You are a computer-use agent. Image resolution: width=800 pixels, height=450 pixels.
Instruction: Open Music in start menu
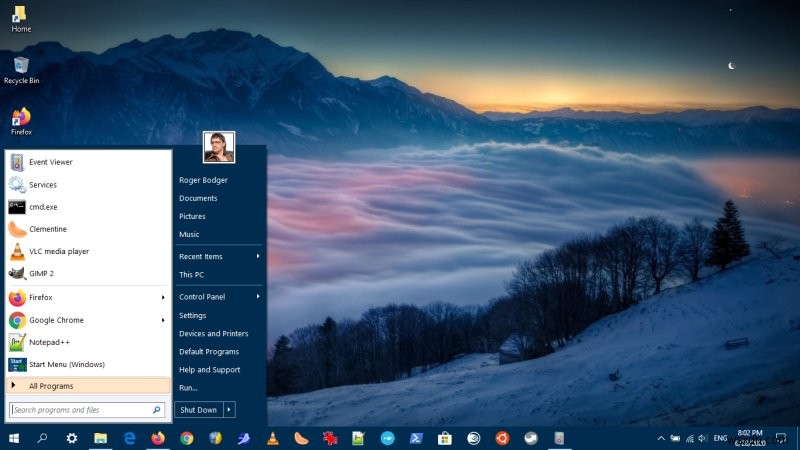(189, 234)
